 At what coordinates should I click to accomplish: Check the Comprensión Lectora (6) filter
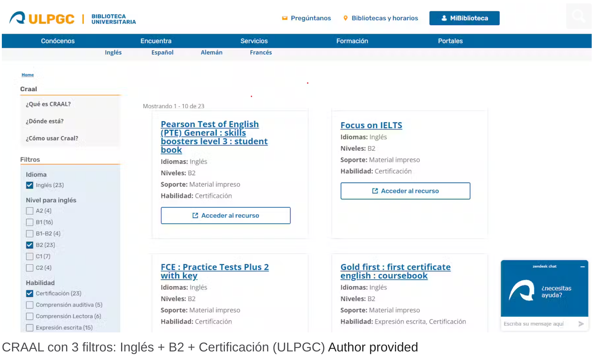point(29,316)
